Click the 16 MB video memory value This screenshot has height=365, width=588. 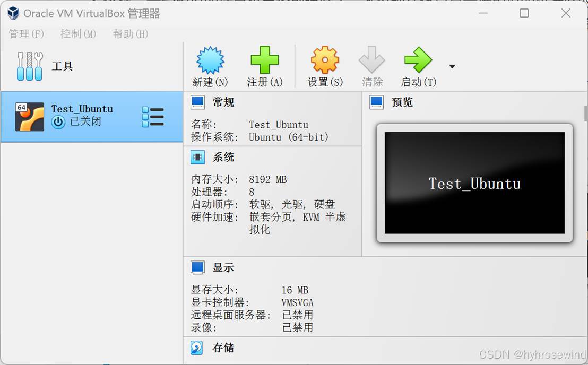pos(295,290)
